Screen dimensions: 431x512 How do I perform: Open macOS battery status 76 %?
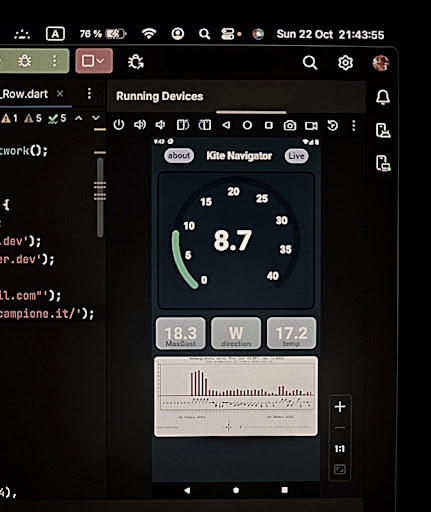click(103, 34)
